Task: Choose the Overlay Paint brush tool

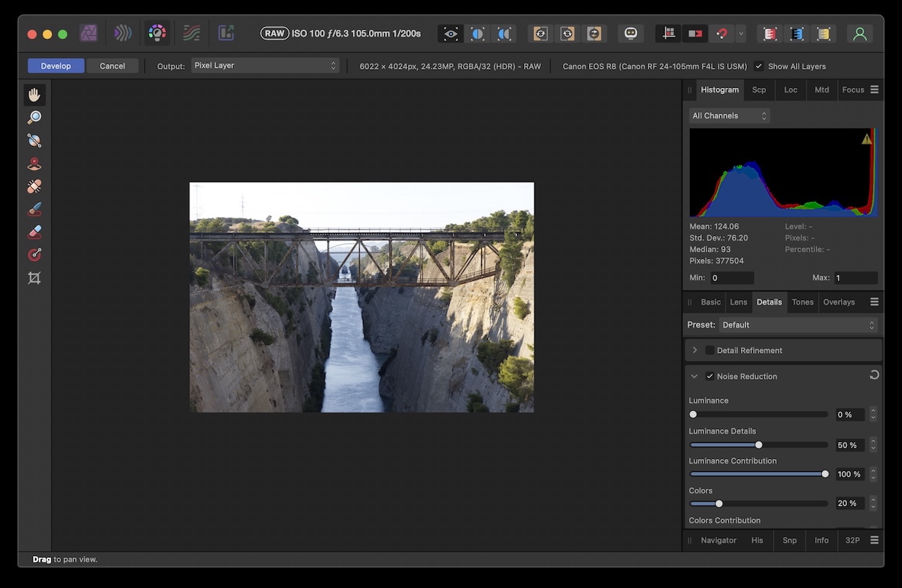Action: point(34,209)
